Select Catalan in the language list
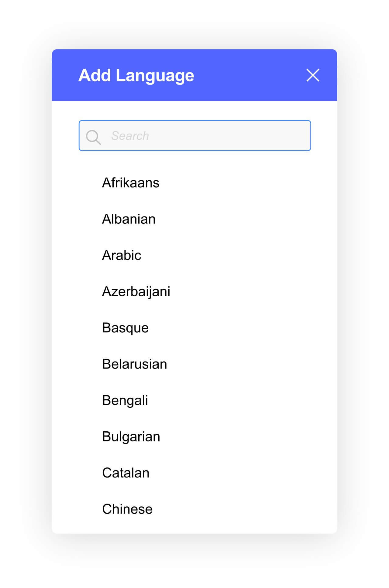Viewport: 389px width, 588px height. tap(126, 473)
